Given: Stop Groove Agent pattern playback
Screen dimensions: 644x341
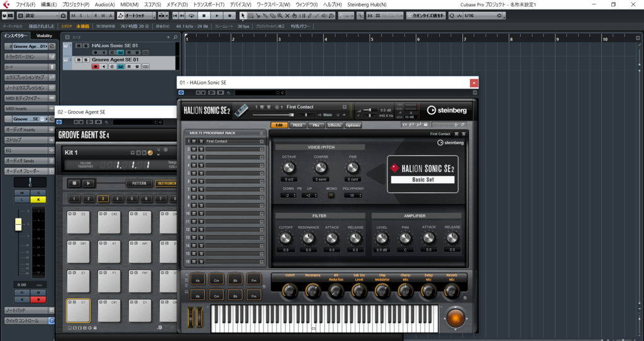Looking at the screenshot, I should pyautogui.click(x=74, y=183).
